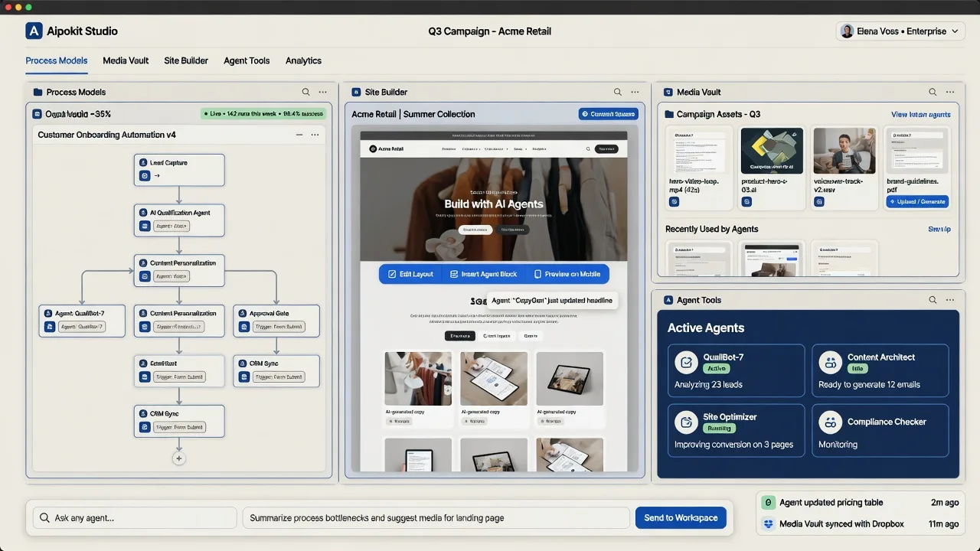Search within the Process Models panel

305,92
